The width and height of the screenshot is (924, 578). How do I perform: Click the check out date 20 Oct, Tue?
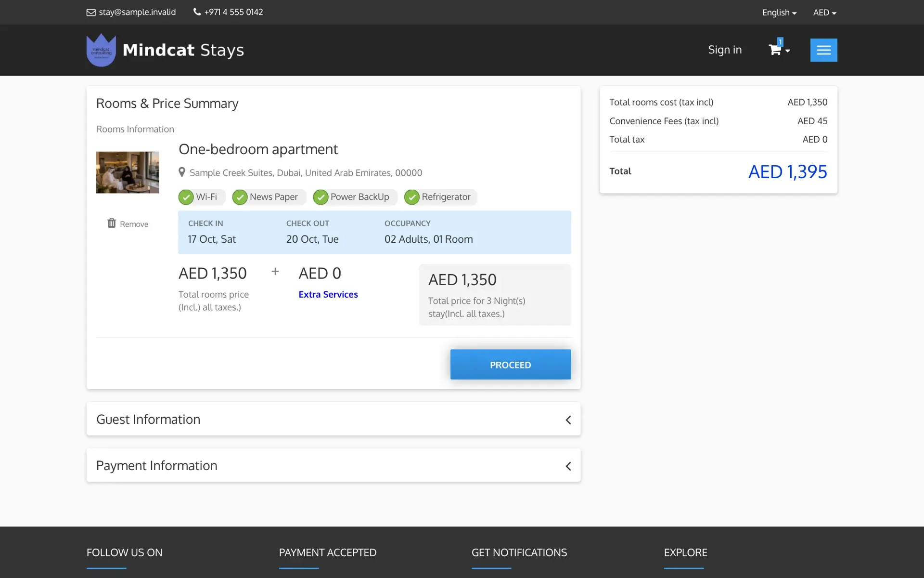click(312, 239)
